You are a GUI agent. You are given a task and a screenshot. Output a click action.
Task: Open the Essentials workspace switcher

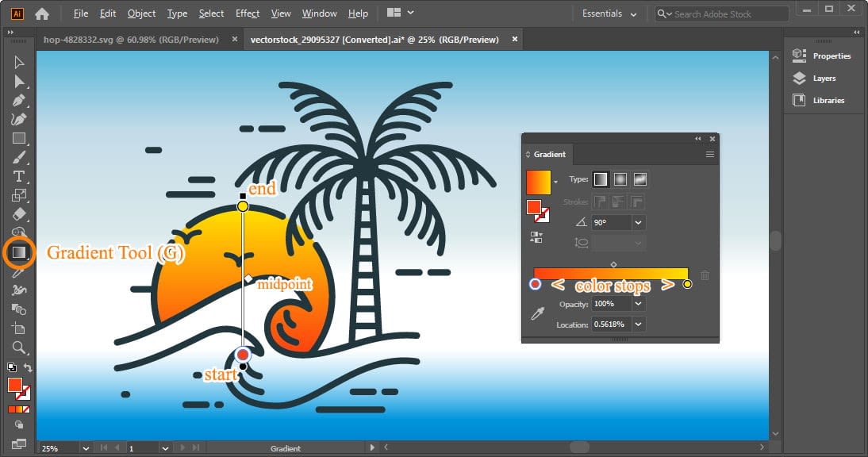pyautogui.click(x=609, y=13)
